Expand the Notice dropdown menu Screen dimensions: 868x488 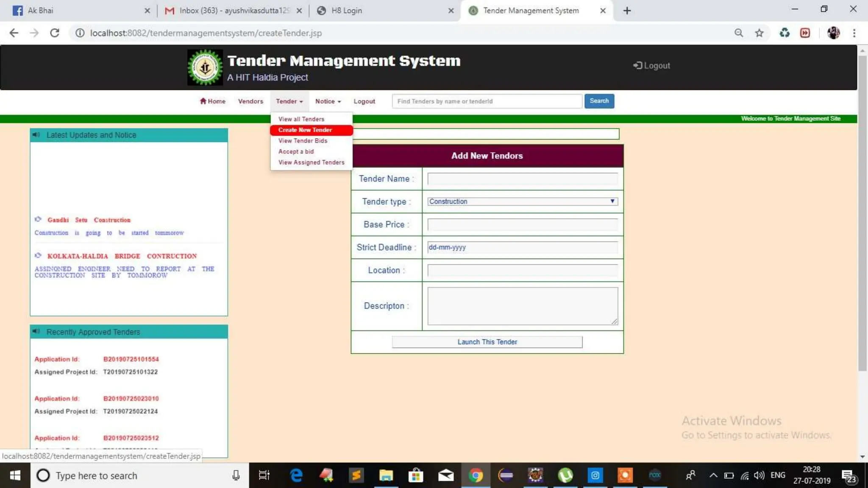click(x=328, y=101)
